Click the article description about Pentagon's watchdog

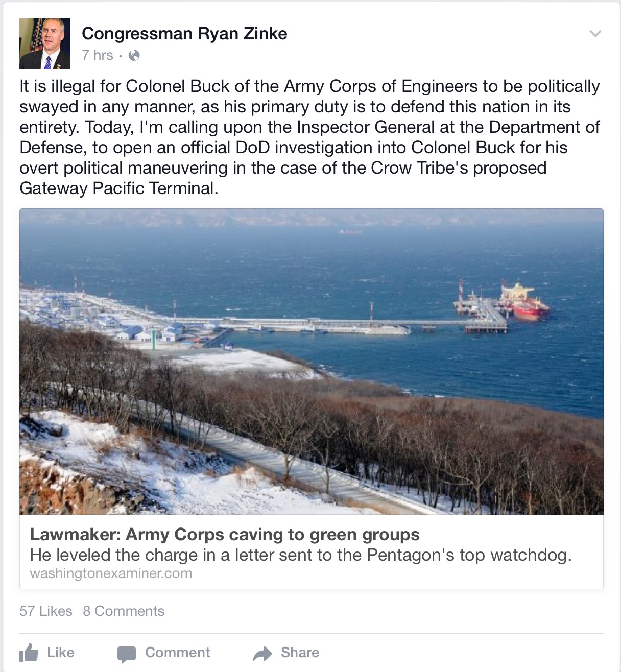pyautogui.click(x=301, y=555)
